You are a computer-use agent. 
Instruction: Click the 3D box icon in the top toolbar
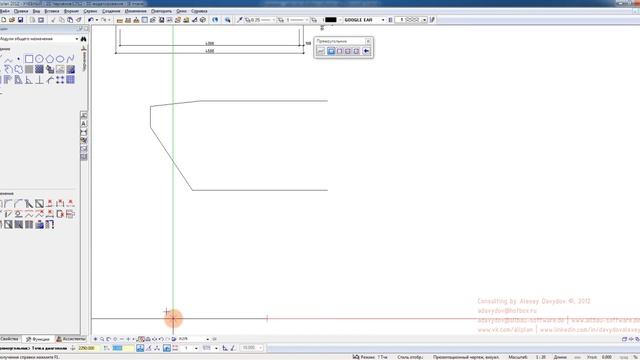[203, 20]
